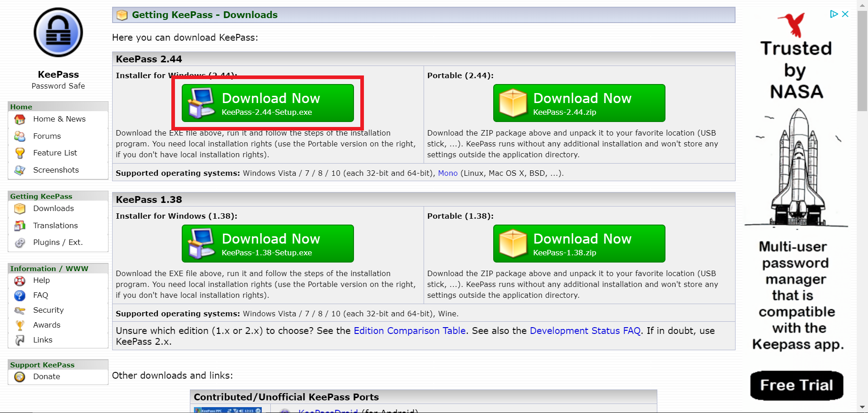Click the Help lifebuoy icon
This screenshot has height=413, width=868.
[20, 281]
